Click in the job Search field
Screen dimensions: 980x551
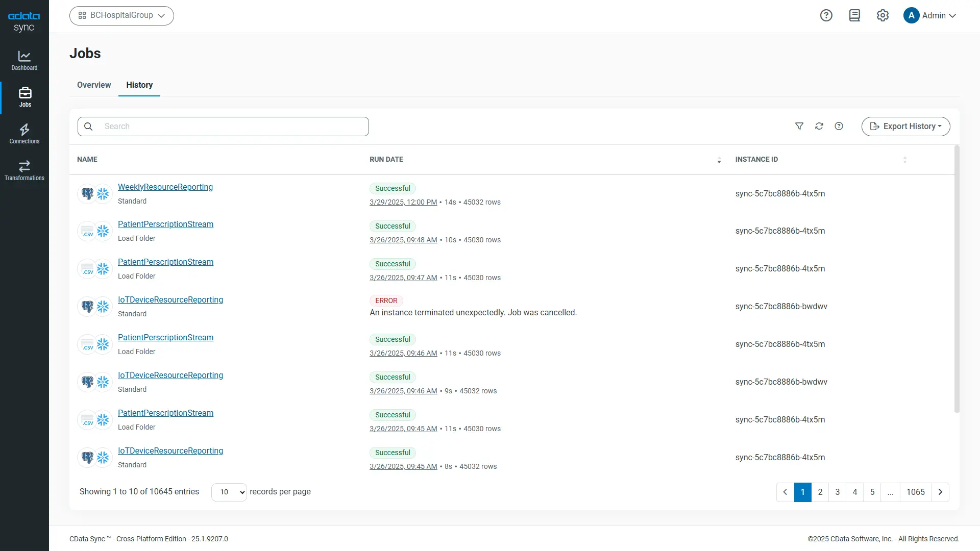(230, 126)
